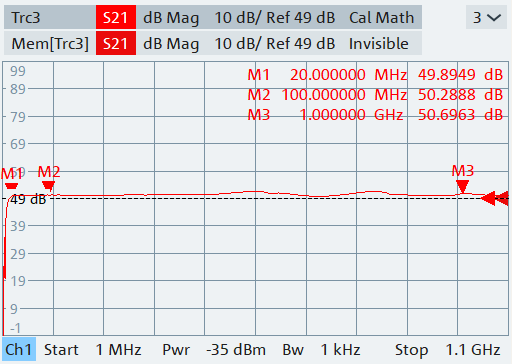Click the M1 20 MHz marker readout
This screenshot has width=512, height=364.
(375, 75)
